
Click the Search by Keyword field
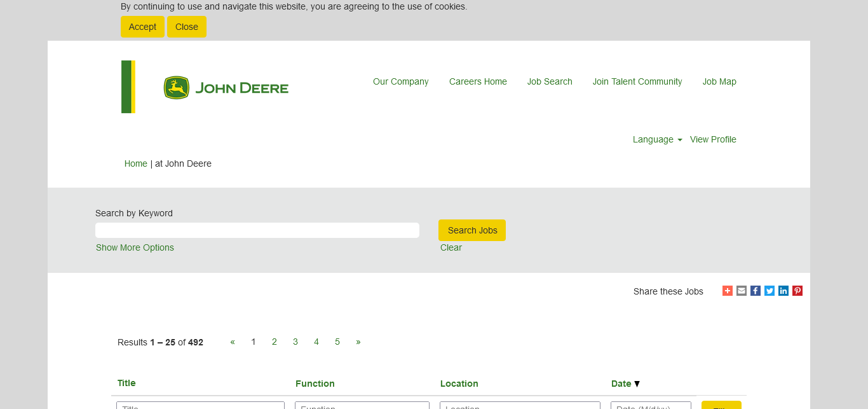click(x=257, y=230)
